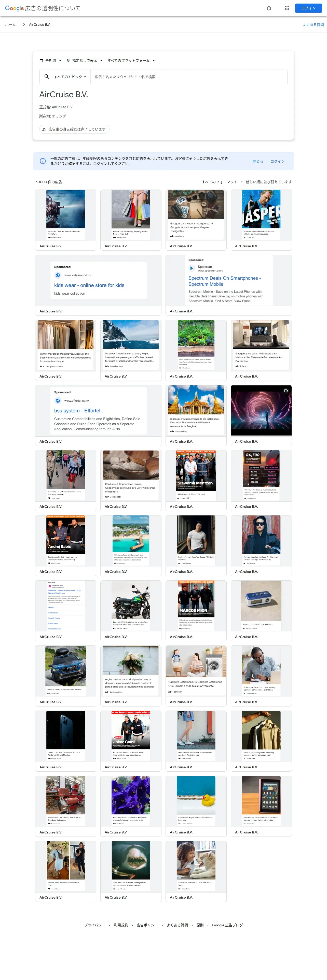This screenshot has height=980, width=327.
Task: Click the ログイン button in the header
Action: pyautogui.click(x=308, y=8)
